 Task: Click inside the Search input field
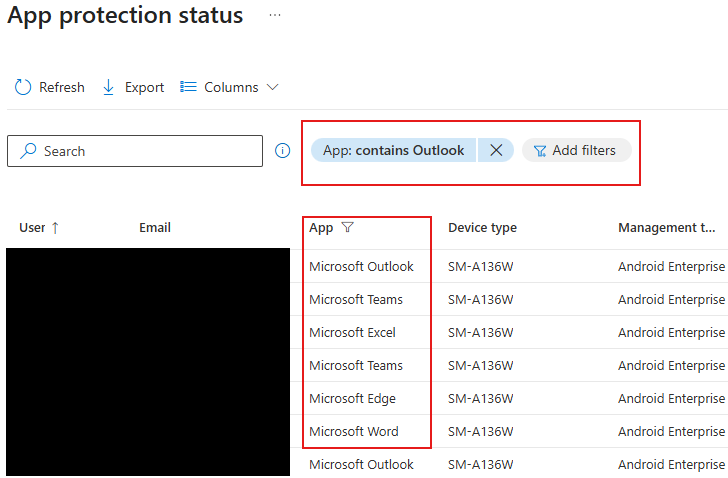(x=135, y=151)
